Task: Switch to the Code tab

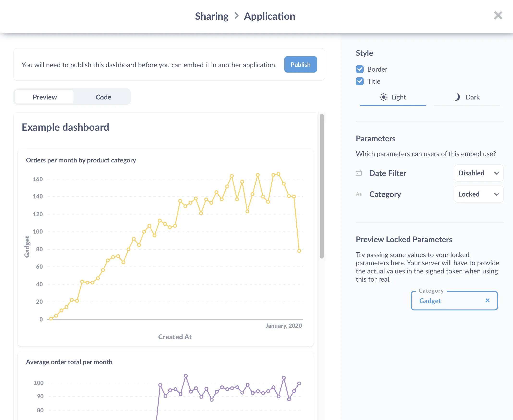Action: pos(103,97)
